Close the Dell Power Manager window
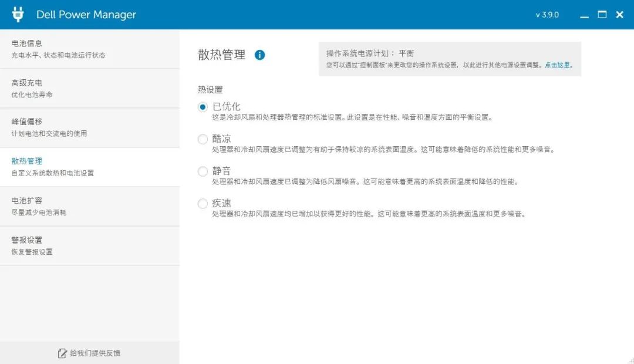This screenshot has width=634, height=364. click(x=619, y=15)
